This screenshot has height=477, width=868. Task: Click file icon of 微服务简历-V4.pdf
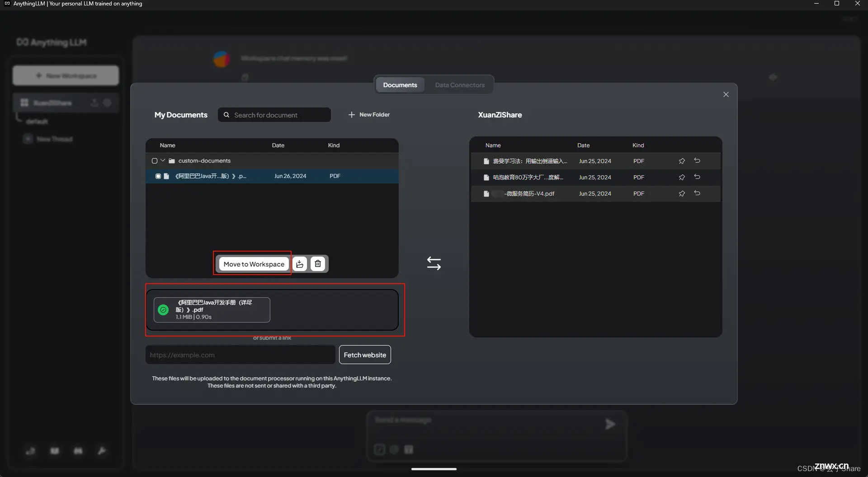486,194
